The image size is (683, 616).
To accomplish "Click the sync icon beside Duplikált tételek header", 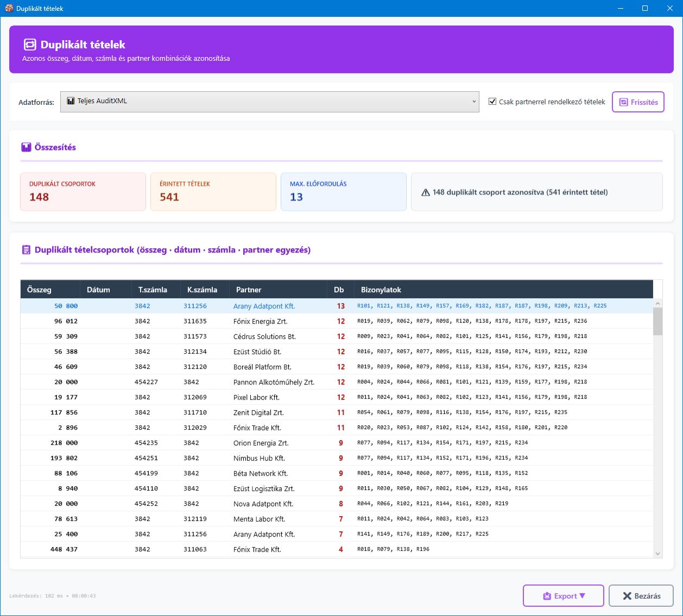I will click(30, 45).
